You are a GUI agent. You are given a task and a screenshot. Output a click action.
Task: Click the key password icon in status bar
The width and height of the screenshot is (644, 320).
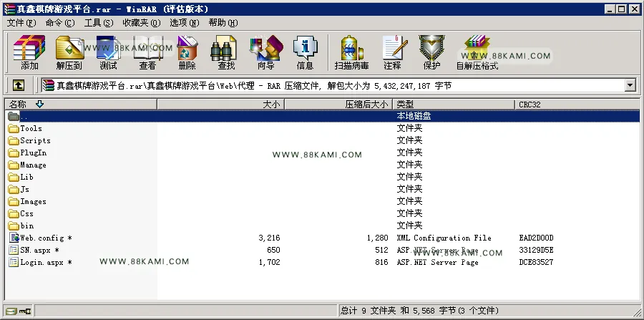point(26,311)
